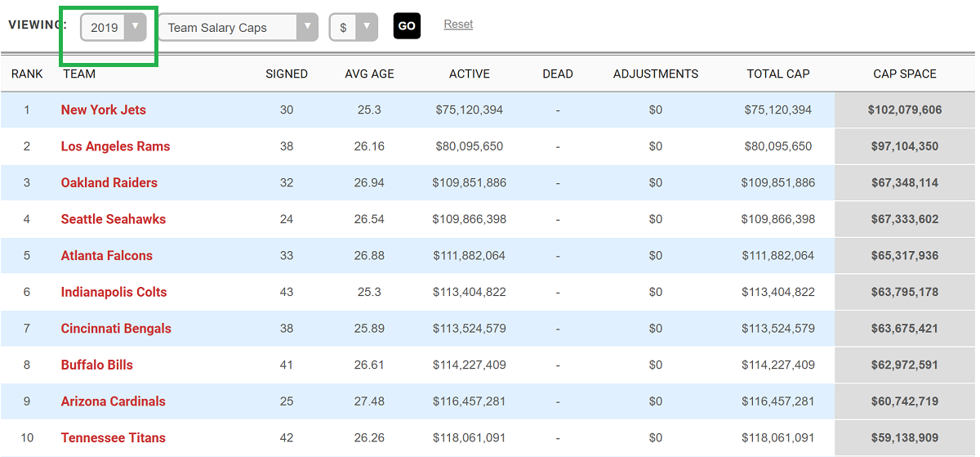Select the Cardinals cap space $60,742,719

(905, 401)
